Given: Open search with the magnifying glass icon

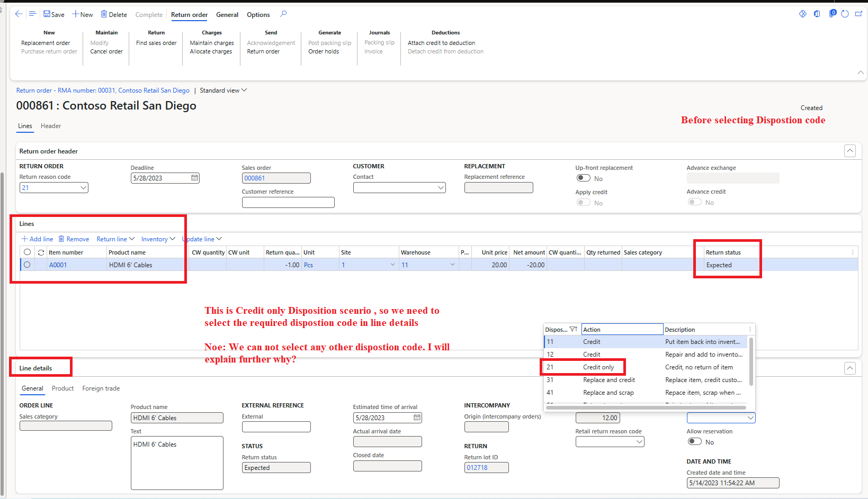Looking at the screenshot, I should 283,14.
